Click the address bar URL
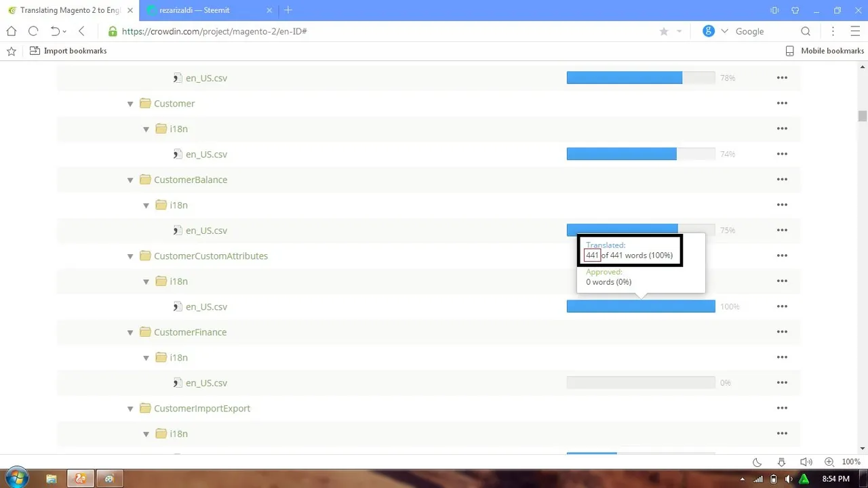 (214, 31)
